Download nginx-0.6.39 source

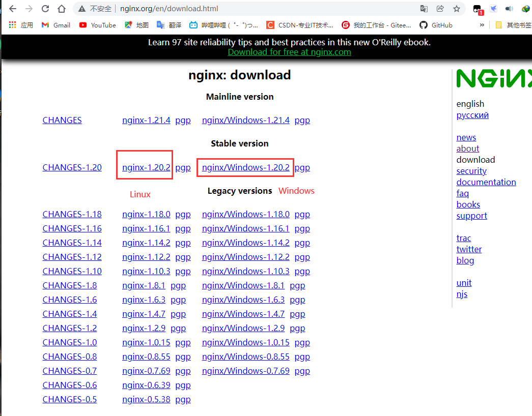click(x=146, y=385)
